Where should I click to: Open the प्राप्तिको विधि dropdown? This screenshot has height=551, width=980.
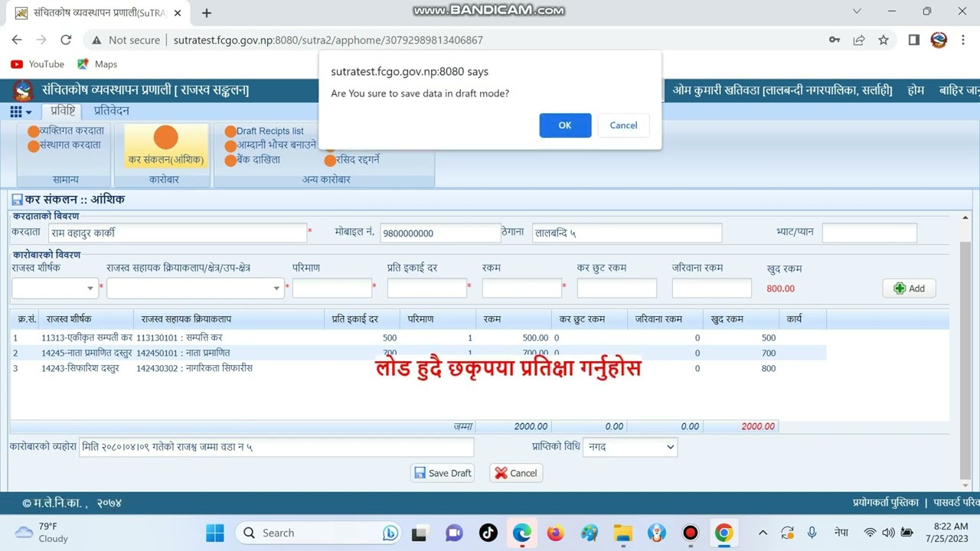[x=630, y=447]
